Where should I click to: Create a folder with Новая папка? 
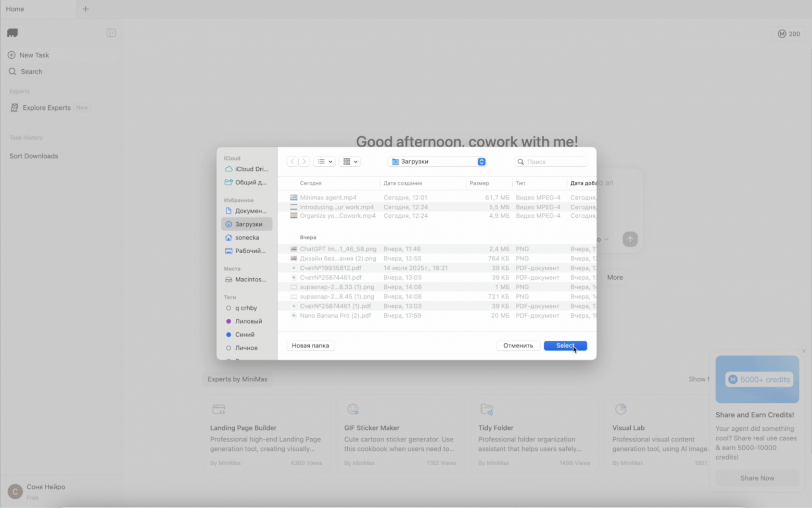click(x=310, y=345)
